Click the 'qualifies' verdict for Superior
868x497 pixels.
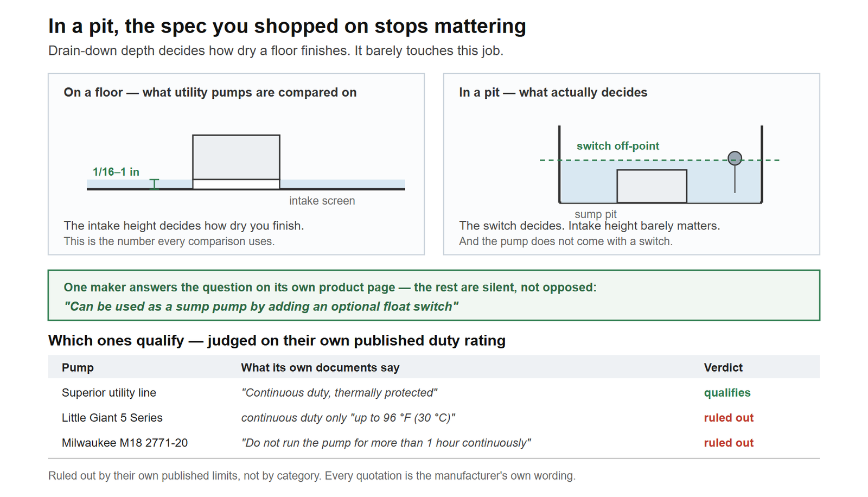pyautogui.click(x=727, y=393)
